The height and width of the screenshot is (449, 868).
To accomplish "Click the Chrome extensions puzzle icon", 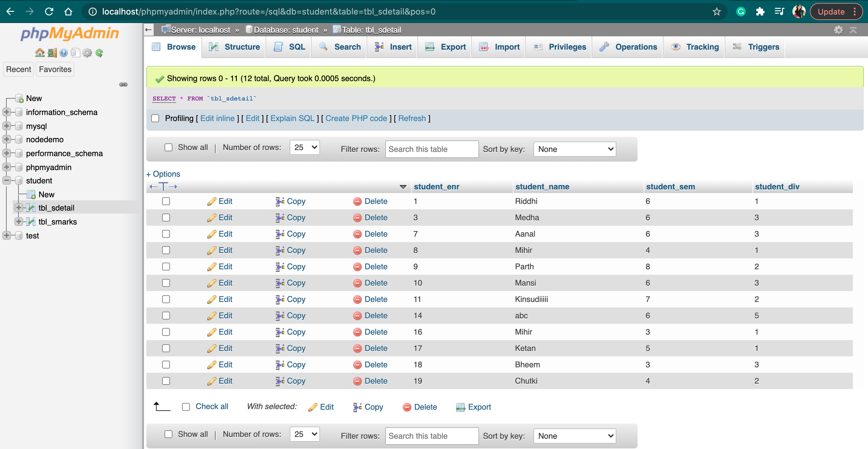I will 760,12.
